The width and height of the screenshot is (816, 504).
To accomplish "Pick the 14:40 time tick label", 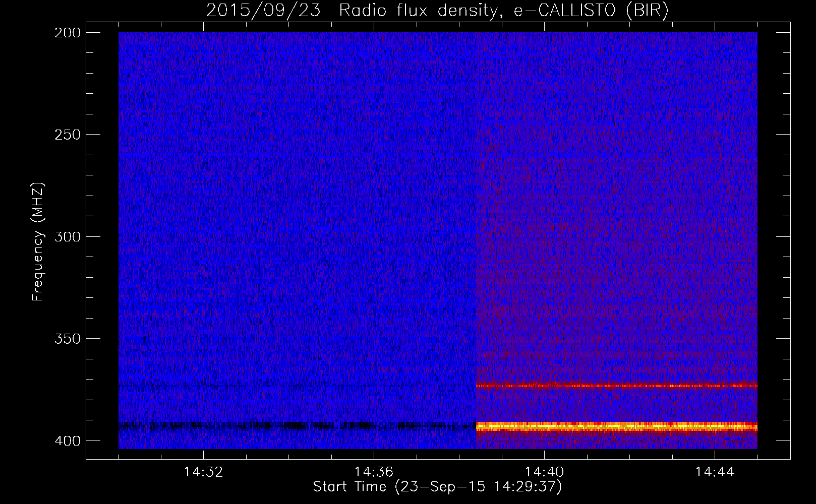I will pos(544,472).
